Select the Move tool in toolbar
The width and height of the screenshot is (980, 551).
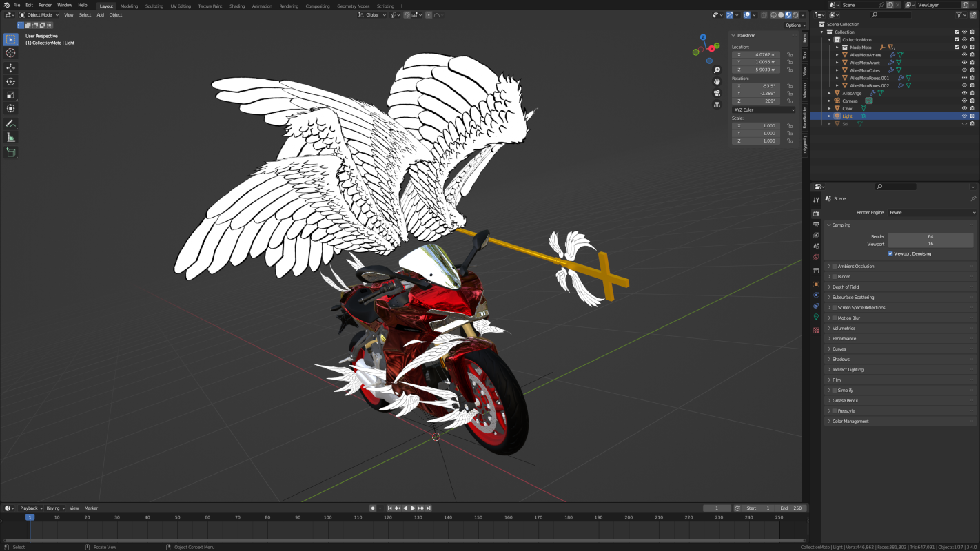(10, 67)
